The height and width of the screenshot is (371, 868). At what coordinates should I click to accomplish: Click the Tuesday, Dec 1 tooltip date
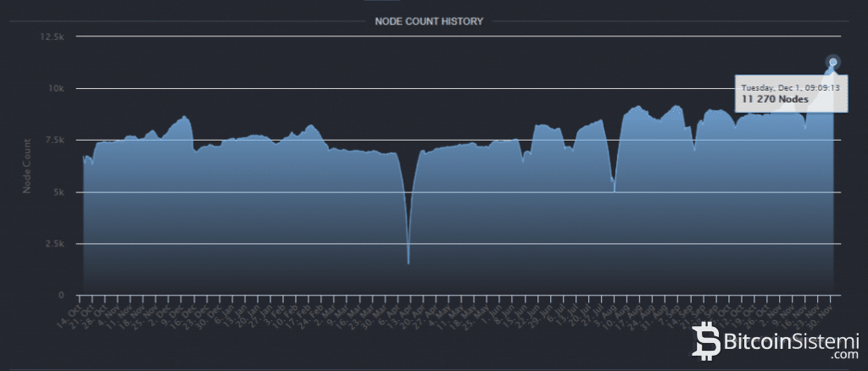[790, 87]
